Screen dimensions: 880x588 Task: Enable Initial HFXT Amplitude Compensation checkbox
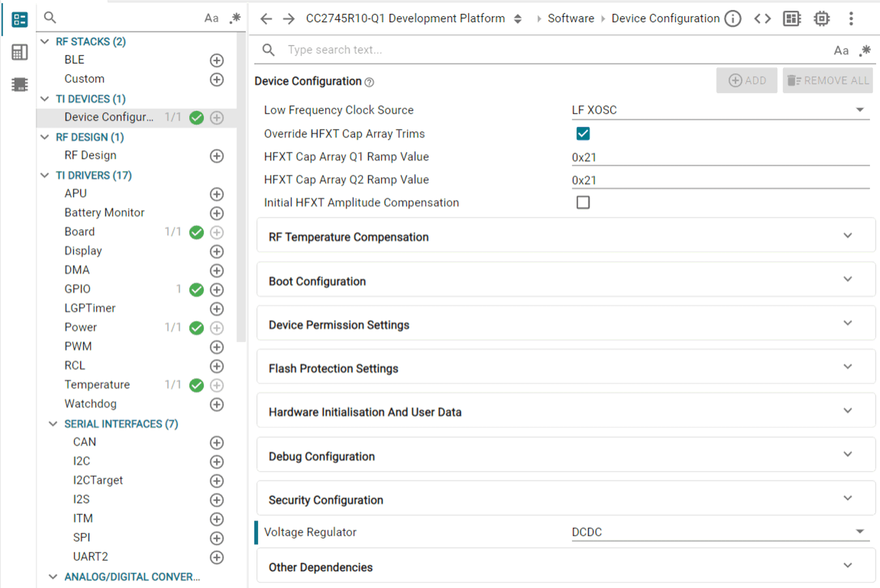tap(583, 203)
